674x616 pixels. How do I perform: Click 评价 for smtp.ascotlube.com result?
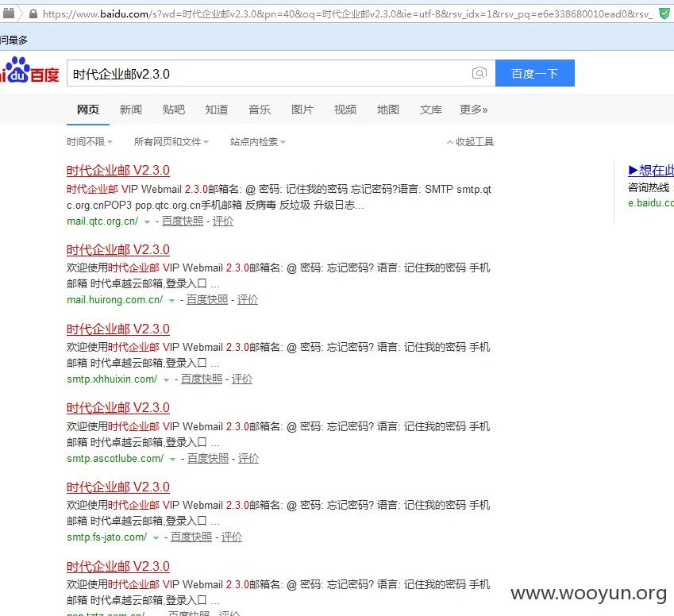pyautogui.click(x=248, y=458)
